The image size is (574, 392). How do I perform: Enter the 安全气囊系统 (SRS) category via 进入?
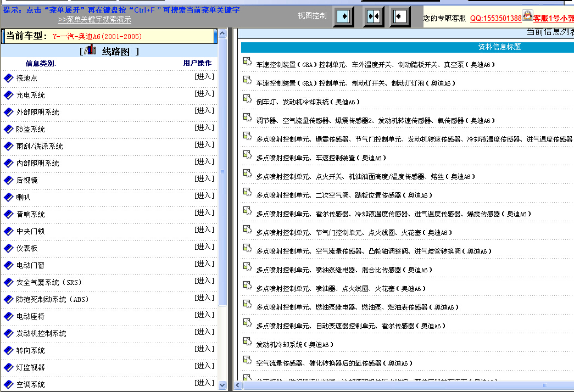204,281
